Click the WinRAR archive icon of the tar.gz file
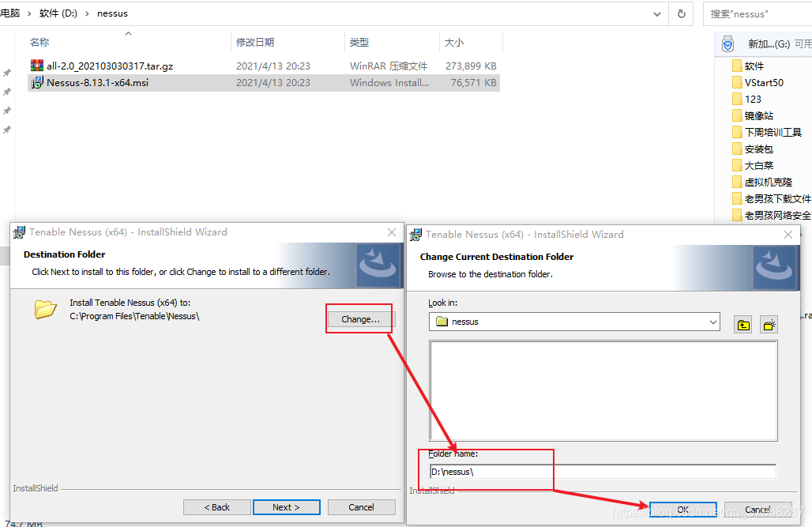This screenshot has height=527, width=812. (37, 66)
